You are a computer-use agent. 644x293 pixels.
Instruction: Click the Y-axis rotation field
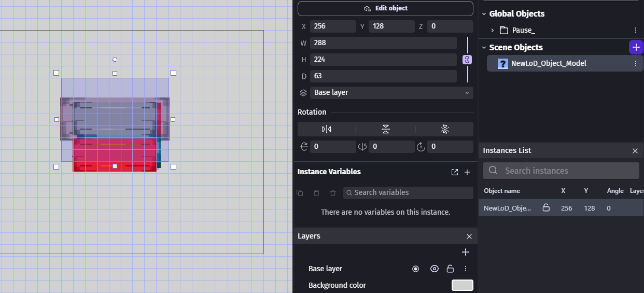[391, 147]
